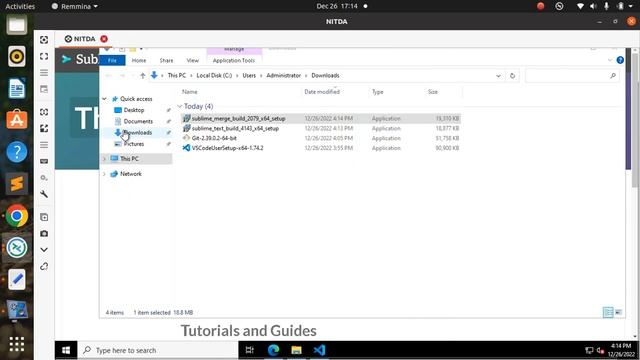This screenshot has width=640, height=360.
Task: Expand the Network tree node
Action: pos(104,174)
